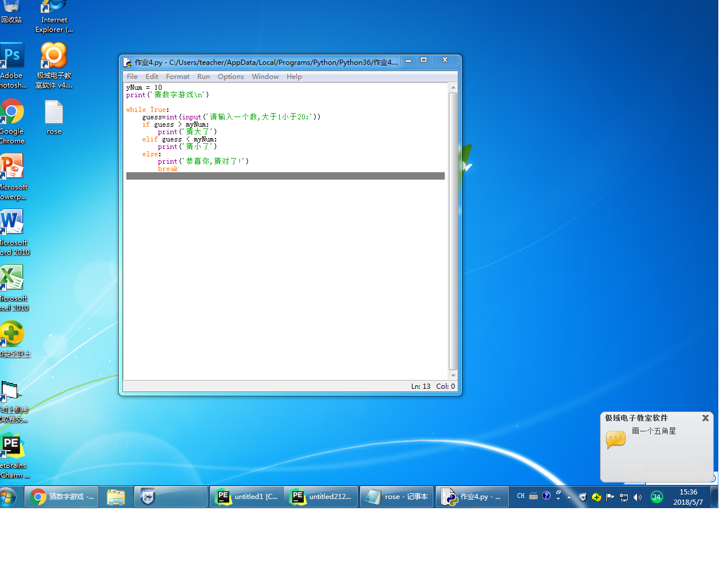728x582 pixels.
Task: Show hidden system tray icons
Action: [x=569, y=497]
